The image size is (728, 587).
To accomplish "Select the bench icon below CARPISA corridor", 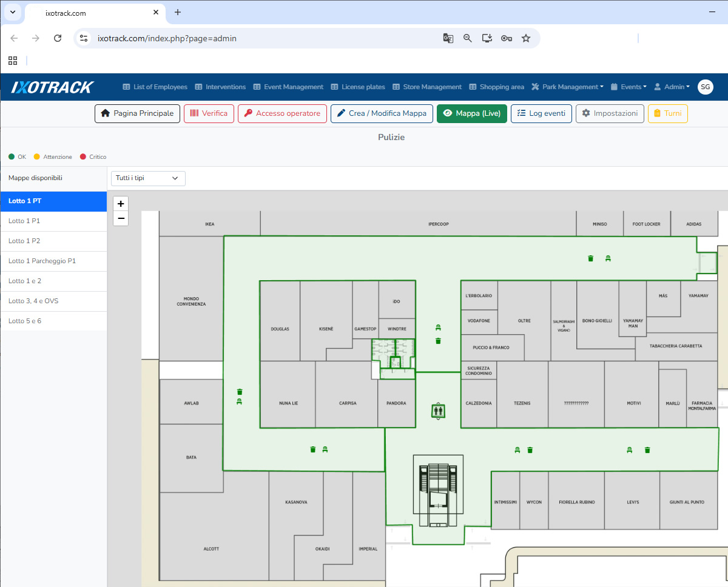I will (325, 449).
